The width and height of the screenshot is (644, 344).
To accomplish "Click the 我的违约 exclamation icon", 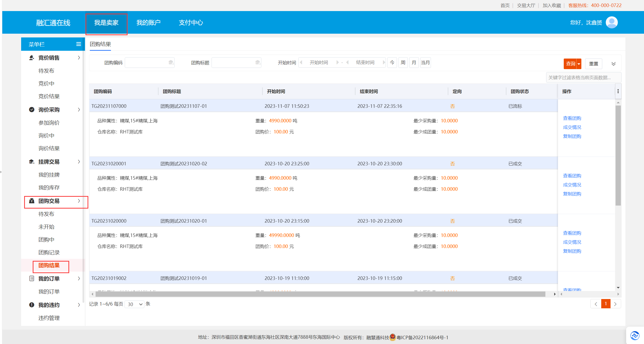I will point(32,305).
